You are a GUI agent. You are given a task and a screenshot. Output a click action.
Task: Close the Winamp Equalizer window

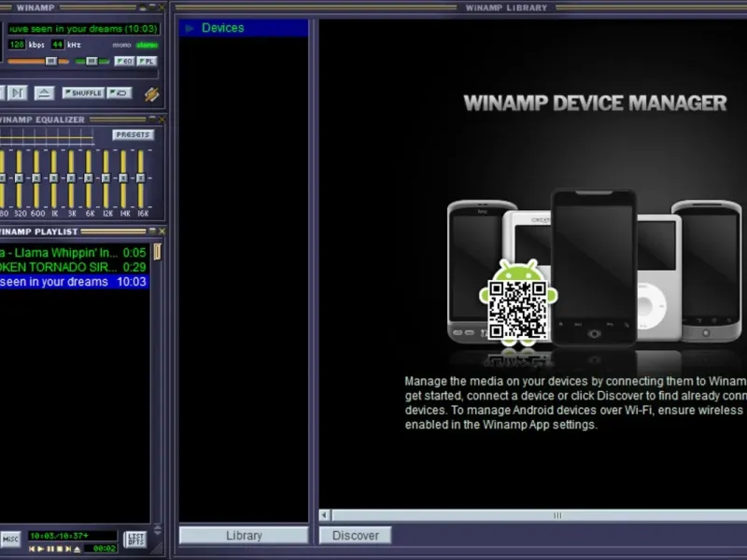click(x=162, y=119)
